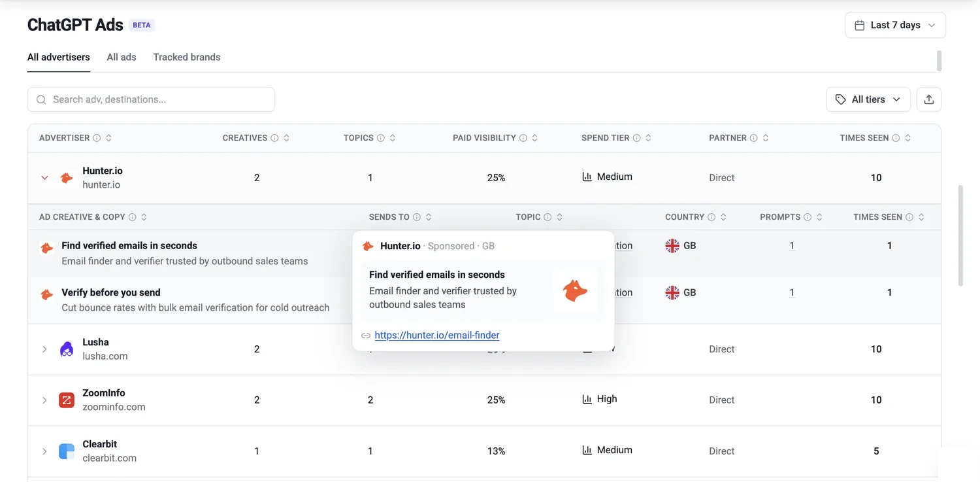The width and height of the screenshot is (980, 482).
Task: Click the info icon next to COUNTRY
Action: click(711, 217)
